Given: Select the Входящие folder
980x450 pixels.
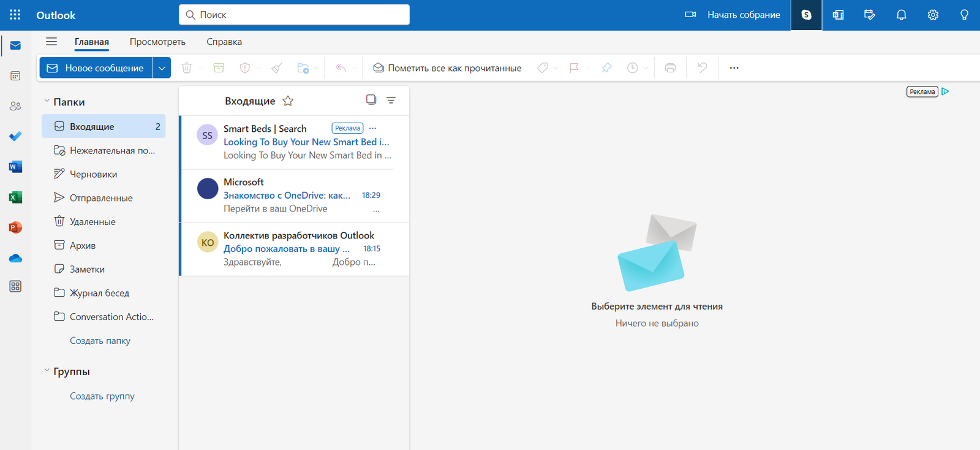Looking at the screenshot, I should tap(104, 126).
